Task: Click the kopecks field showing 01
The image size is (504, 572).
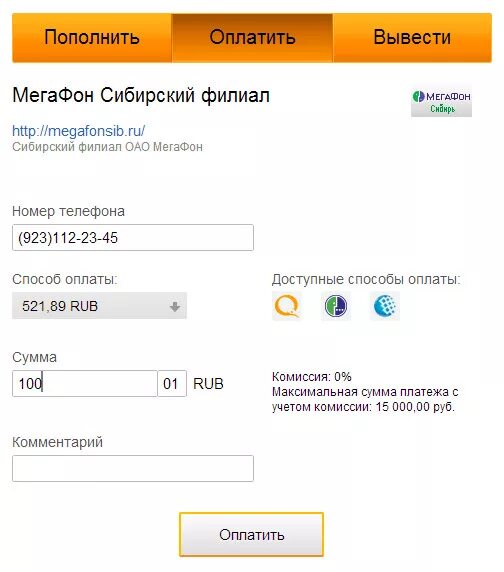Action: point(172,383)
